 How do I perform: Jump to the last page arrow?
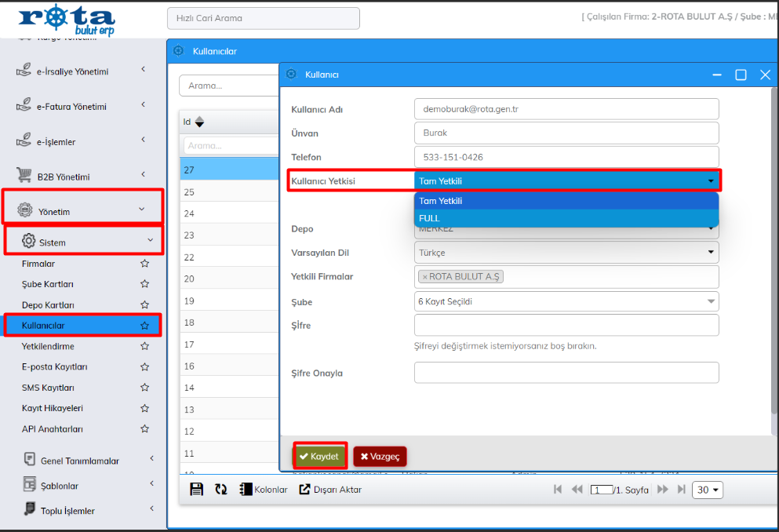coord(681,490)
